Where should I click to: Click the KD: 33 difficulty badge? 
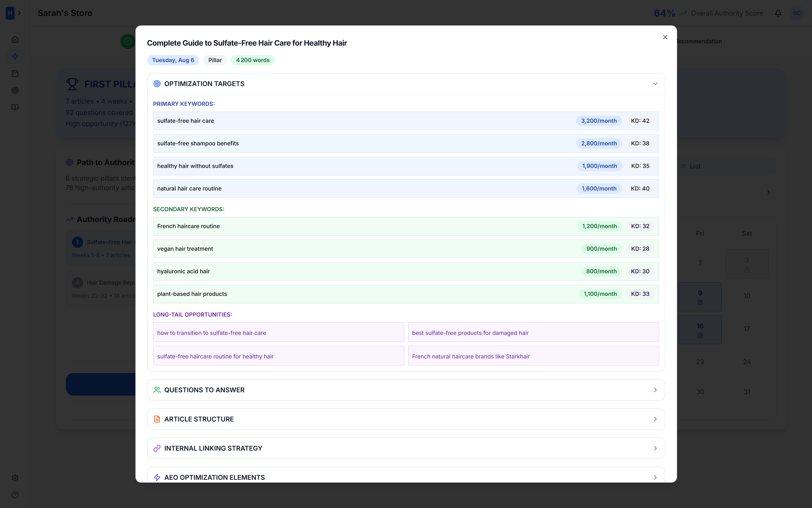coord(640,294)
